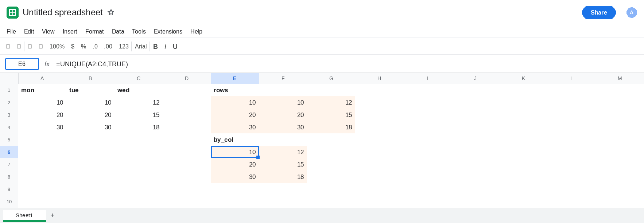
Task: Click the Google Sheets home icon
Action: pyautogui.click(x=12, y=12)
